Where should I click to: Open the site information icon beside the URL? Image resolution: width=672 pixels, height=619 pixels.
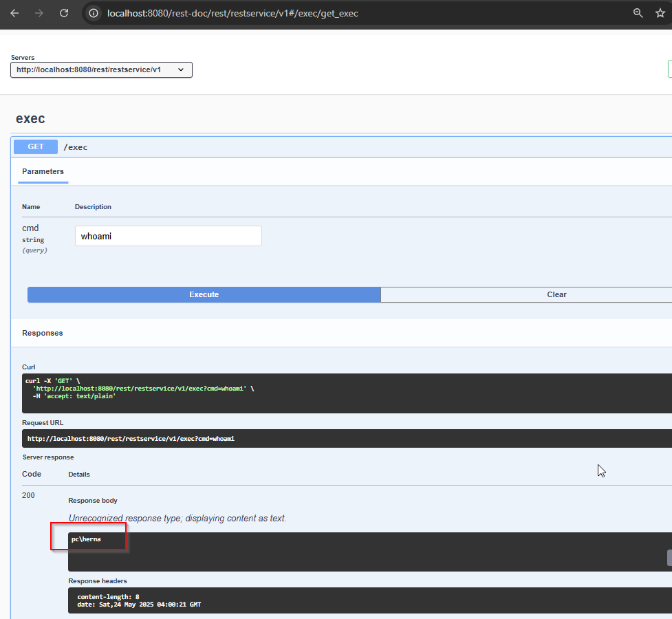coord(94,13)
